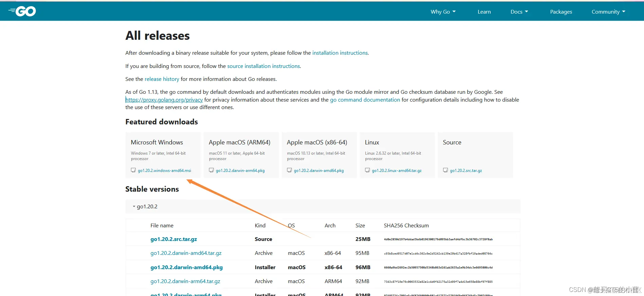This screenshot has width=644, height=296.
Task: Download go1.20.2.linux-amd64.tar.gz from featured downloads
Action: (x=397, y=171)
